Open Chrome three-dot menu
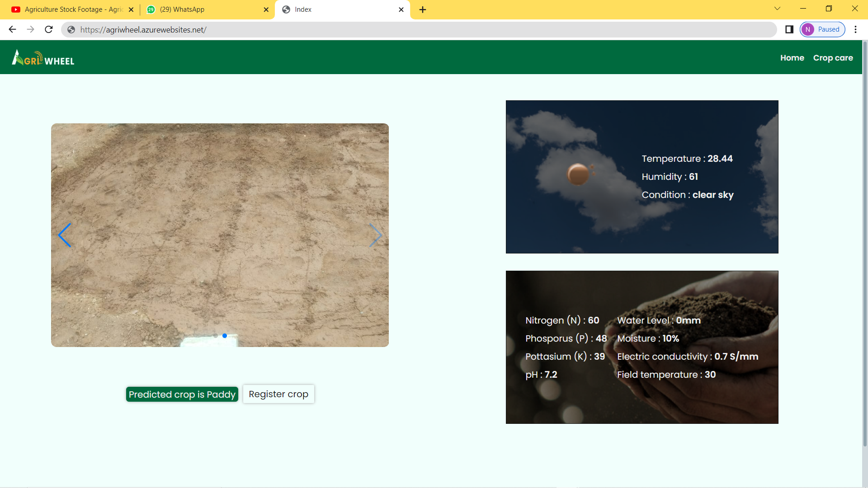This screenshot has width=868, height=488. click(x=855, y=29)
